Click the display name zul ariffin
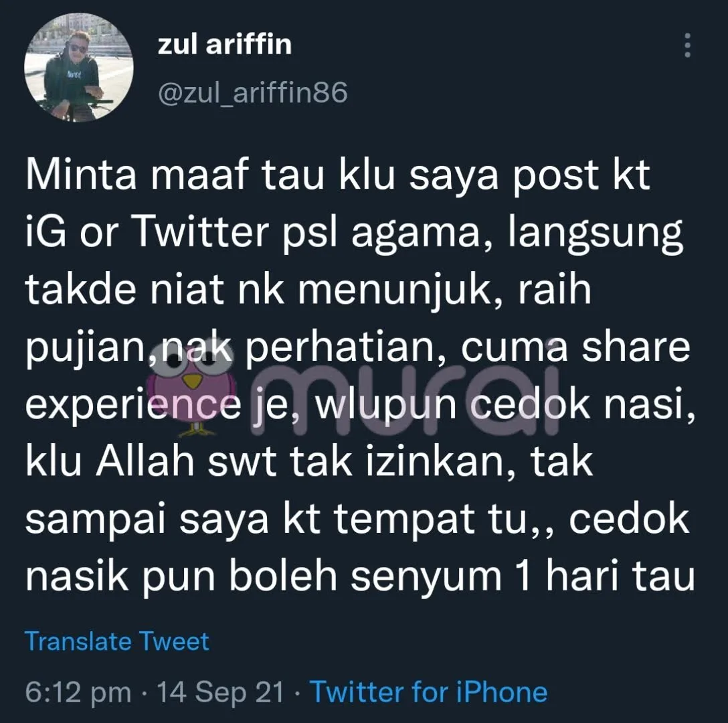 coord(225,45)
